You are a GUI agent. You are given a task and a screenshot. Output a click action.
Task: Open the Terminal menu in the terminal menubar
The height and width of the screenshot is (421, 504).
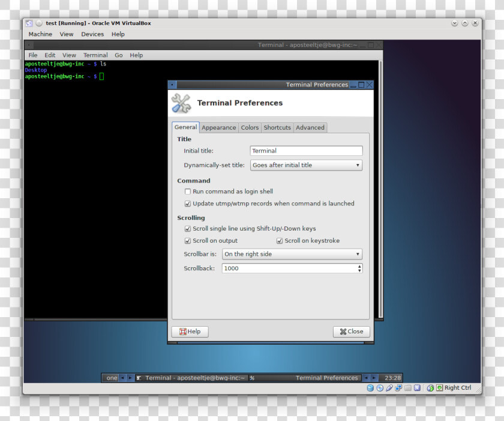click(95, 55)
